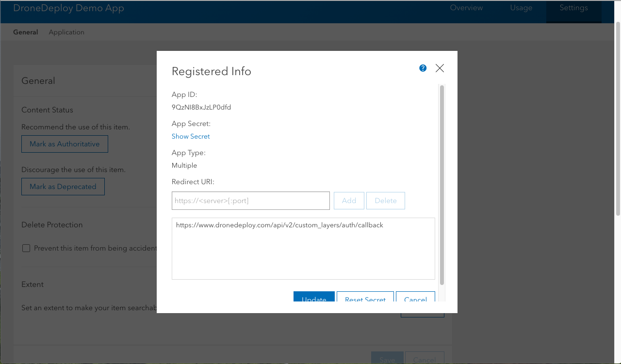Viewport: 621px width, 364px height.
Task: Open the help icon in Registered Info
Action: click(423, 68)
